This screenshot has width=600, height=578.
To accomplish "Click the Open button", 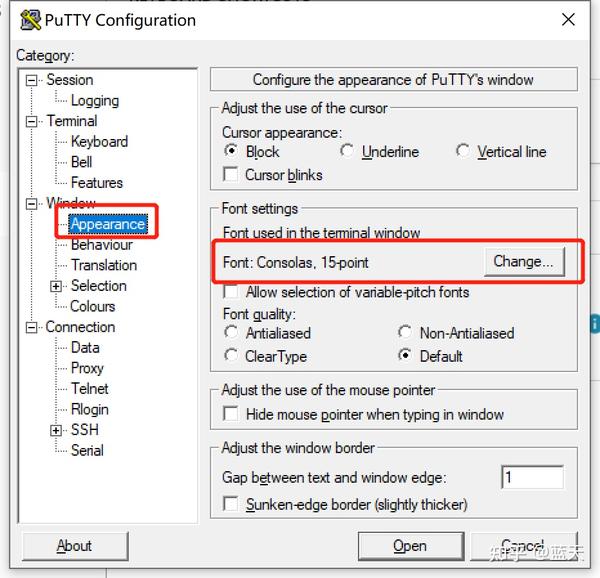I will click(411, 546).
